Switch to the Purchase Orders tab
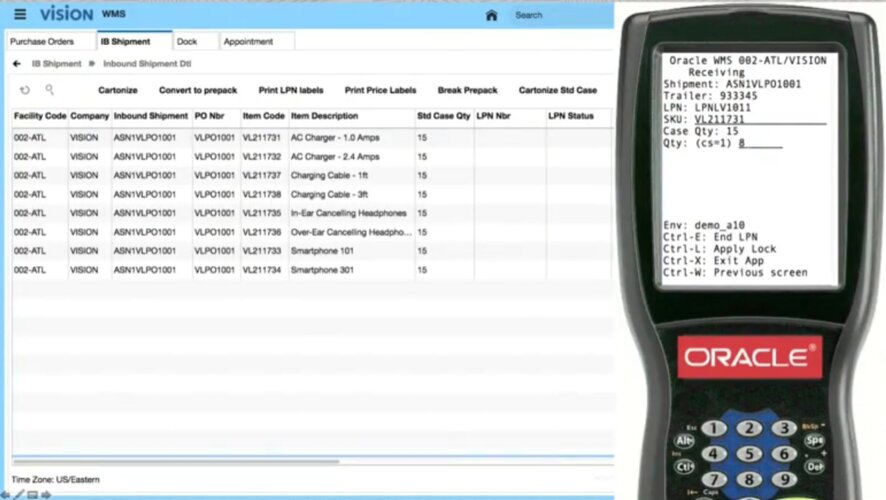Screen dimensions: 886x500 [x=42, y=42]
